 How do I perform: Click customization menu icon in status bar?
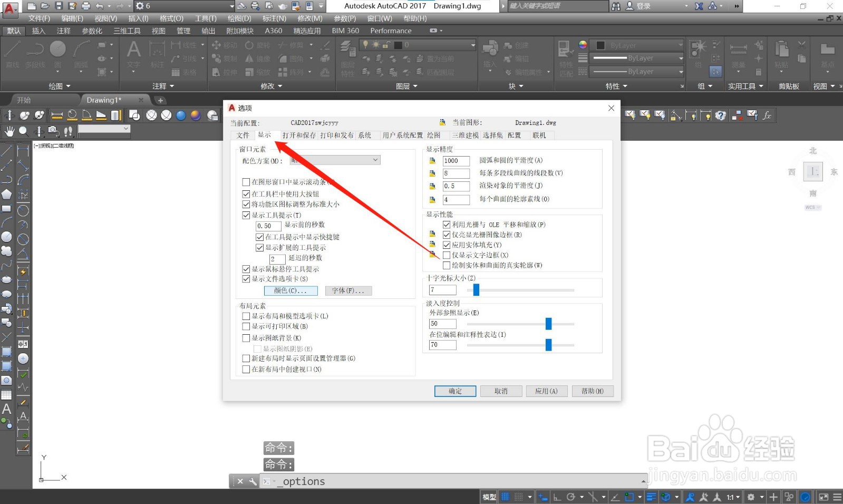(837, 497)
